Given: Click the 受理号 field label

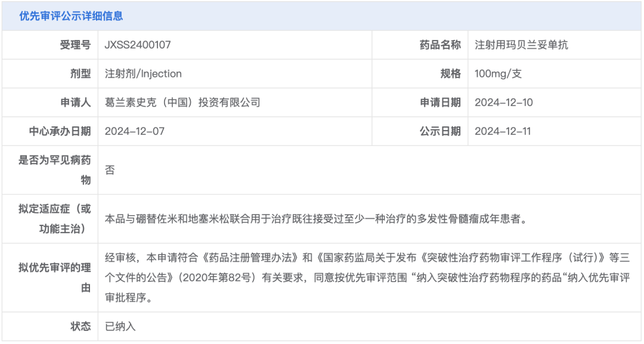Looking at the screenshot, I should pyautogui.click(x=75, y=45).
